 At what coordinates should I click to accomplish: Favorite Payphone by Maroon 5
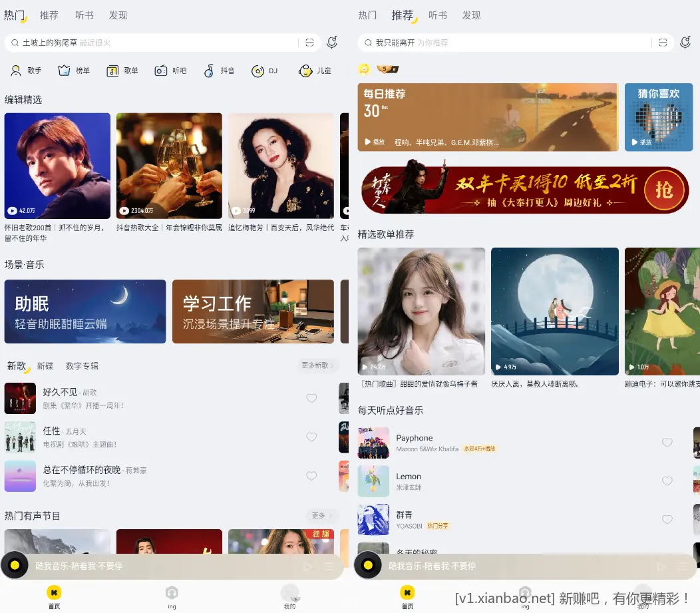click(x=667, y=442)
